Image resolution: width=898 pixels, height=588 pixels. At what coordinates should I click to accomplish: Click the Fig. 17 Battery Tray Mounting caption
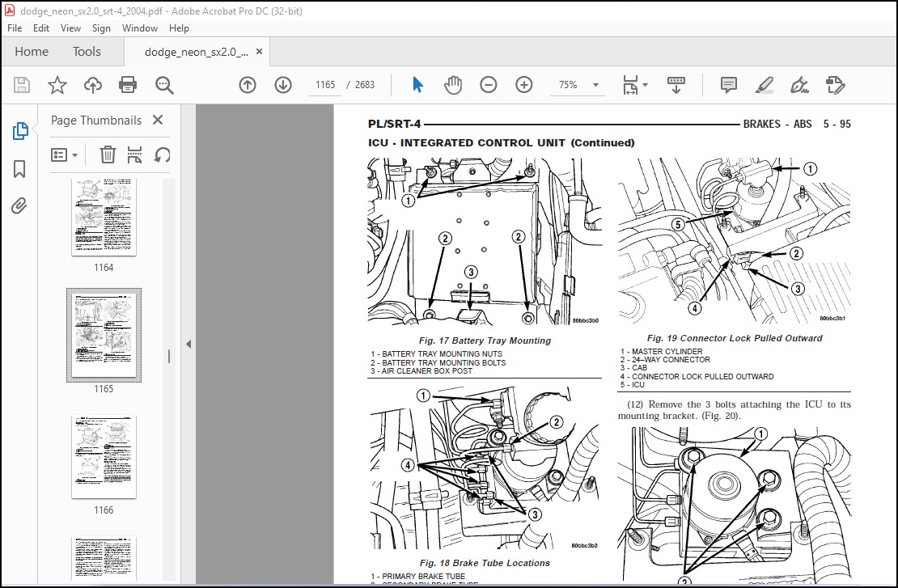pos(485,341)
